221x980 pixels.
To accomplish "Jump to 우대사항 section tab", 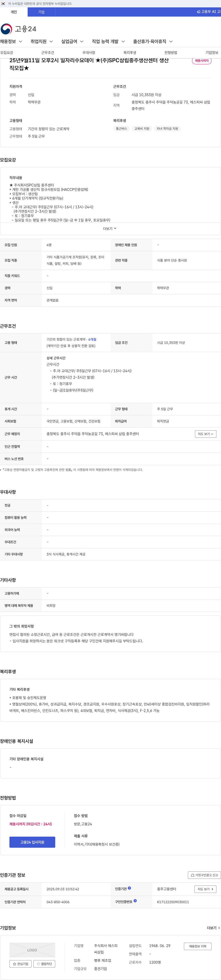I will (88, 53).
